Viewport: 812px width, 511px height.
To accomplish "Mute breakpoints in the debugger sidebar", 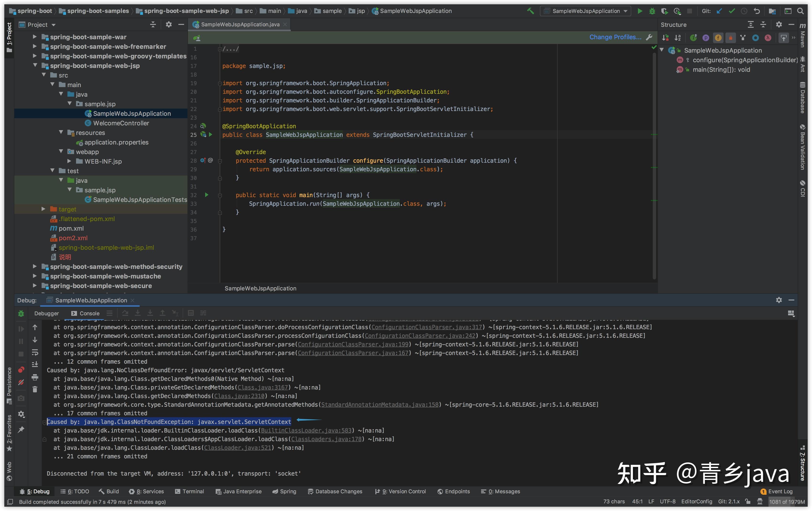I will tap(21, 382).
